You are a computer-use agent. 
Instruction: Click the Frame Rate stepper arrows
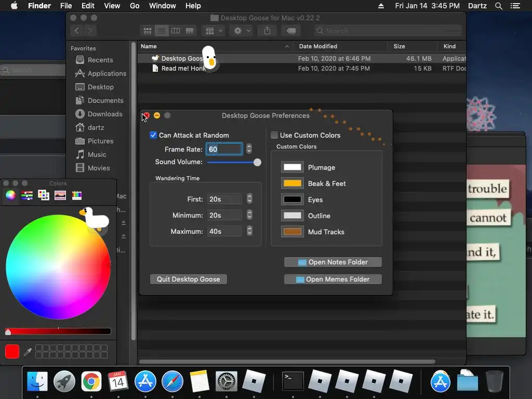[249, 149]
